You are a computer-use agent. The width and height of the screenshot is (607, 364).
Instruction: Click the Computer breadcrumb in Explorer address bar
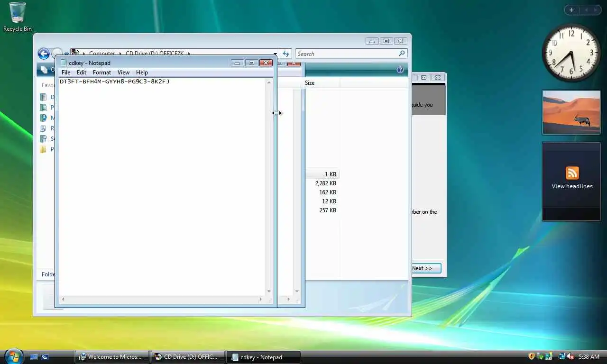point(102,54)
